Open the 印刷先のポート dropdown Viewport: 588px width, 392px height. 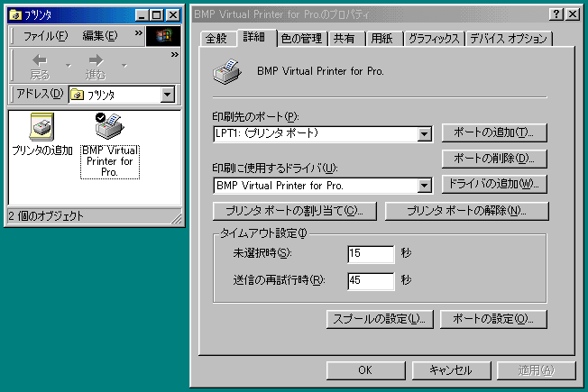pyautogui.click(x=425, y=133)
